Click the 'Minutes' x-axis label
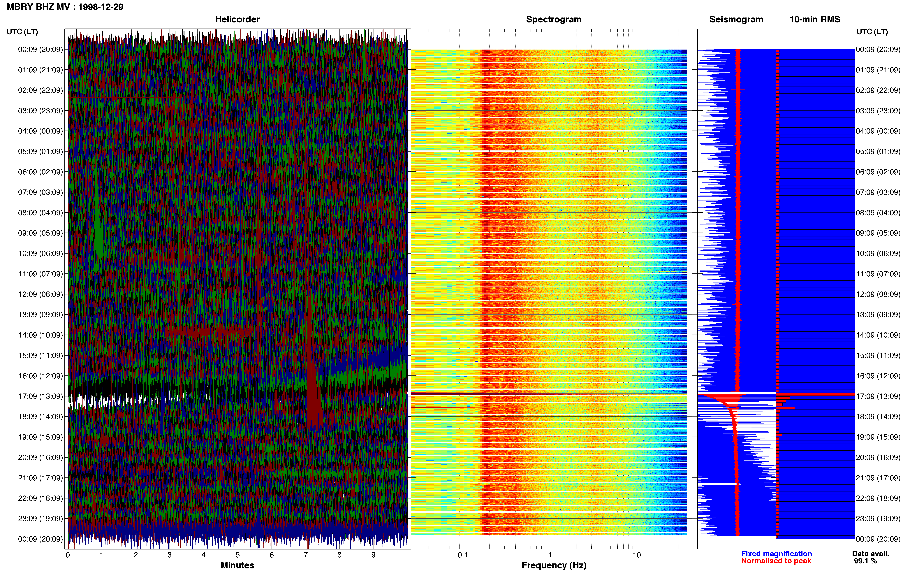 237,565
